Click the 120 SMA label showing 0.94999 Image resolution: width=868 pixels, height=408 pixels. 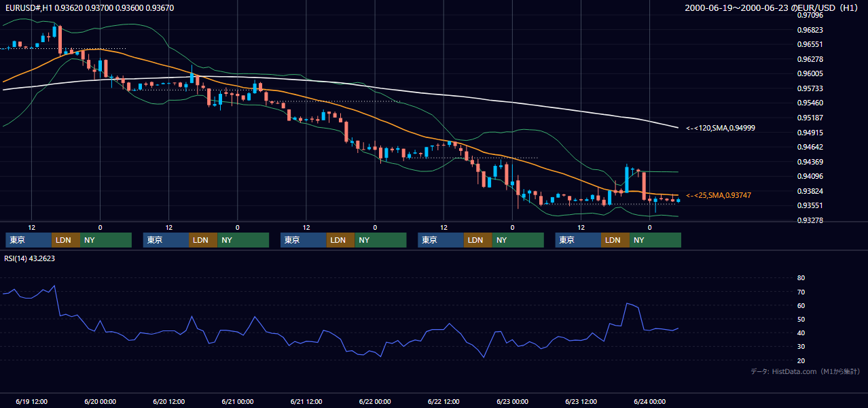click(x=720, y=128)
